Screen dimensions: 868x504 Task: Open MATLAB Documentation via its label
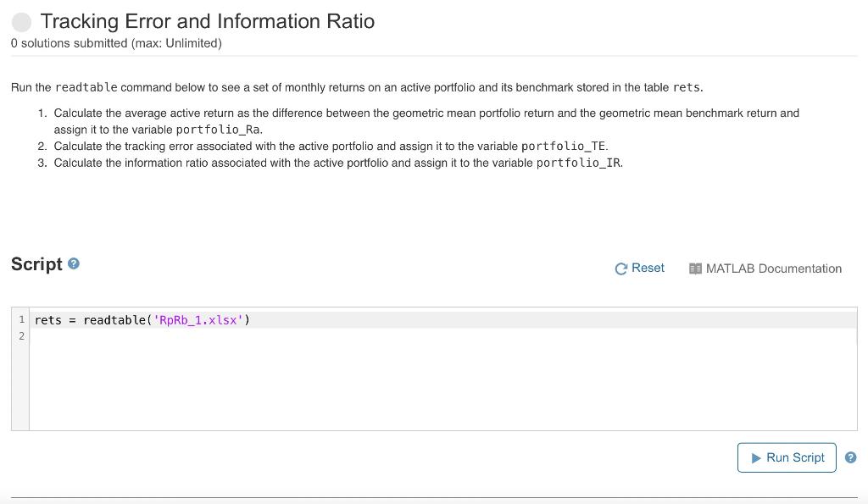[773, 269]
